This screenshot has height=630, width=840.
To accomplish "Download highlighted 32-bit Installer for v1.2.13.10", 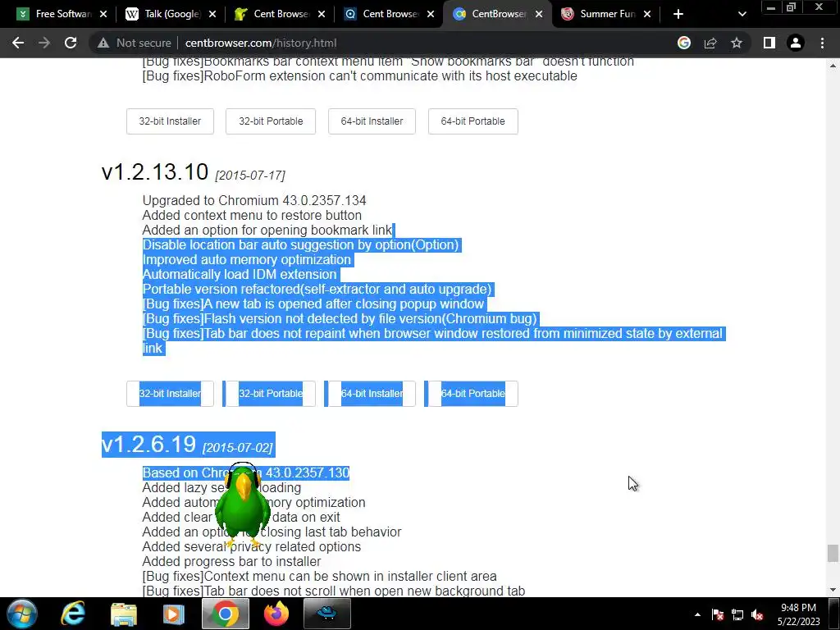I will [170, 394].
